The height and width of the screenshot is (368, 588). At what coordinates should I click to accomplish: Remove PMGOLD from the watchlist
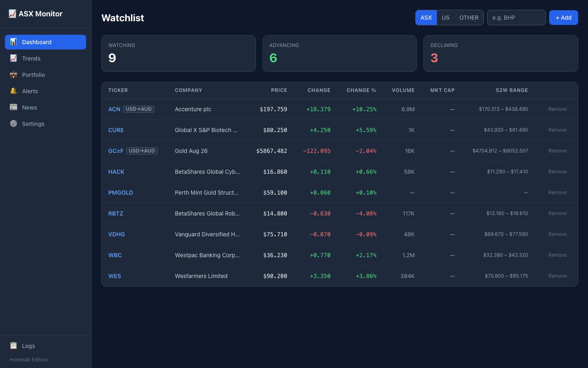tap(557, 193)
